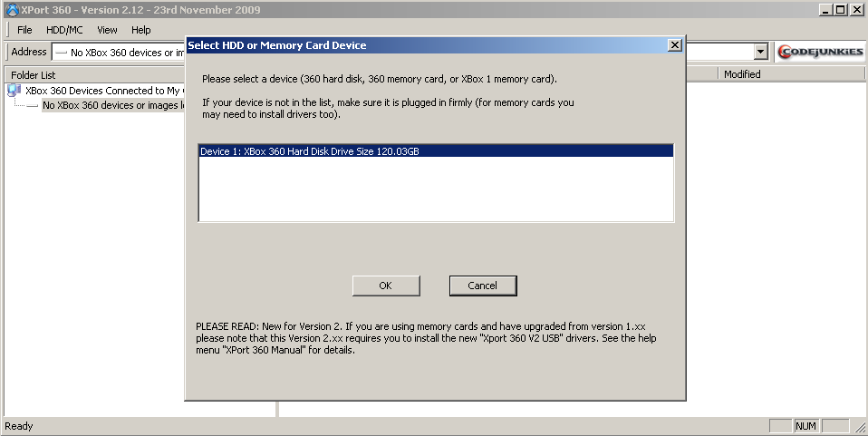Viewport: 868px width, 436px height.
Task: Close the Select HDD or Memory Card dialog
Action: tap(674, 45)
